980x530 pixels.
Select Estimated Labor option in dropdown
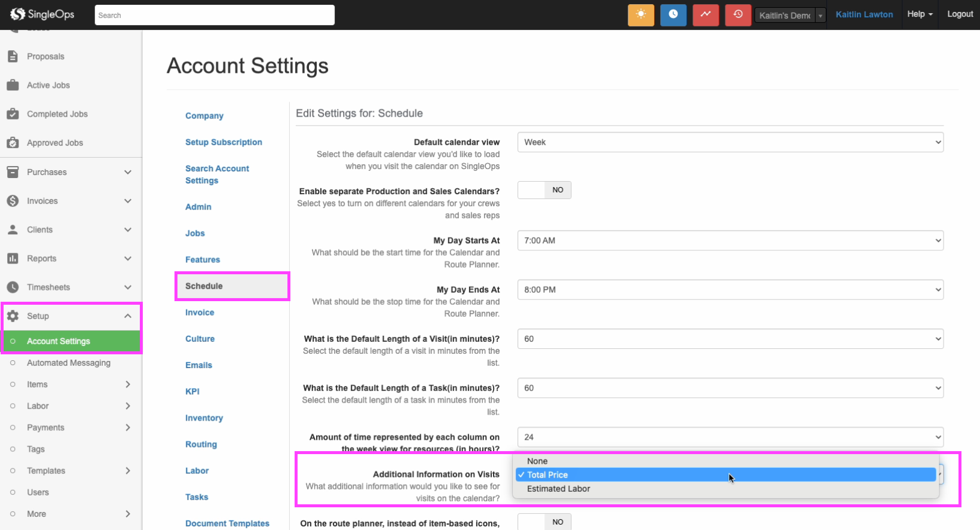coord(558,489)
